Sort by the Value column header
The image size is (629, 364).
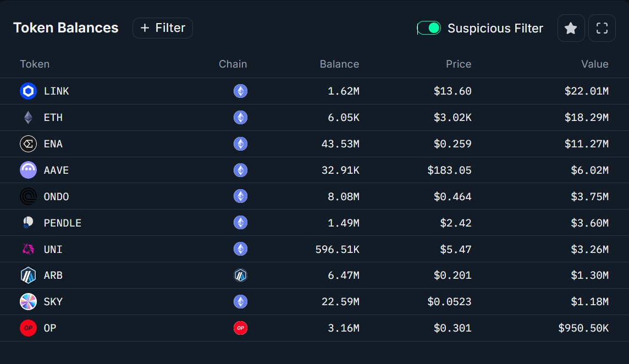point(594,64)
